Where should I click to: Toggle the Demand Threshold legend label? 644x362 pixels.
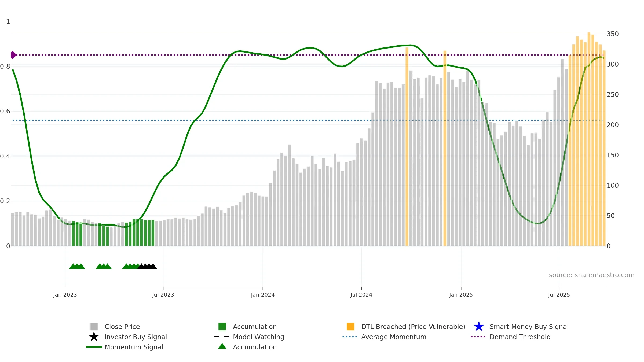[x=520, y=337]
